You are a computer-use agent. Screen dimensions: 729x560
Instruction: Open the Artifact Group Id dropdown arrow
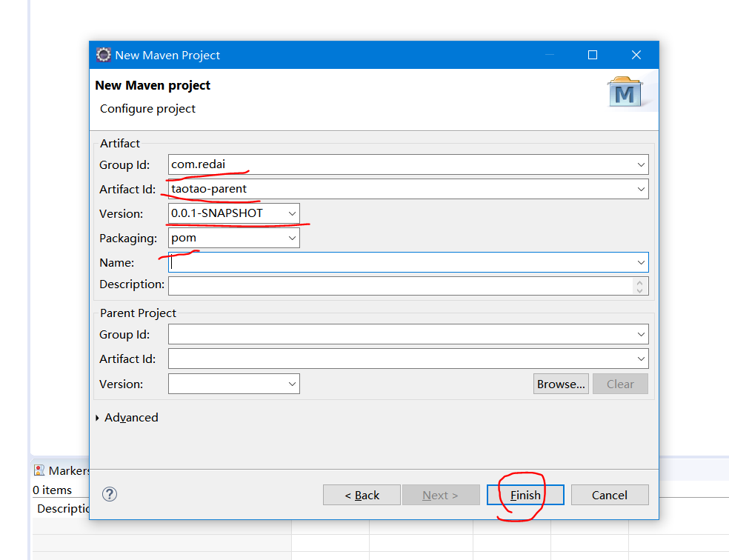point(641,165)
